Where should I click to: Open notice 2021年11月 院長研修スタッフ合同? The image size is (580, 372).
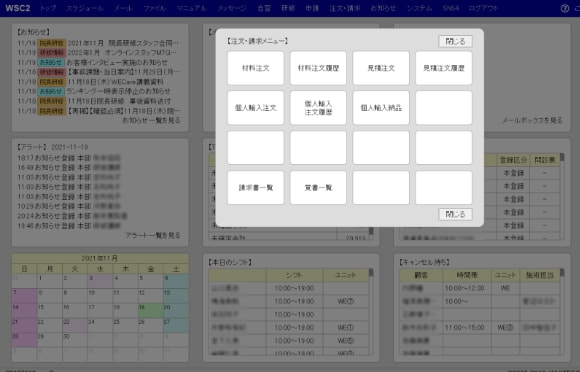coord(123,43)
